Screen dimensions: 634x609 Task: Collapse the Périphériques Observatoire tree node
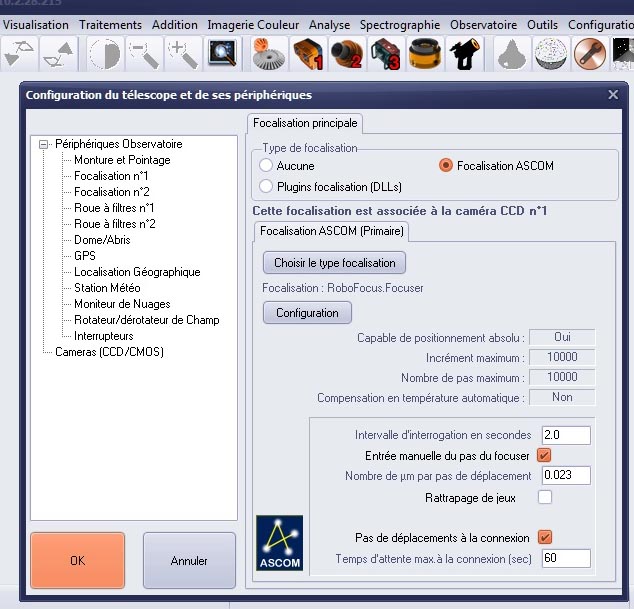pos(43,144)
